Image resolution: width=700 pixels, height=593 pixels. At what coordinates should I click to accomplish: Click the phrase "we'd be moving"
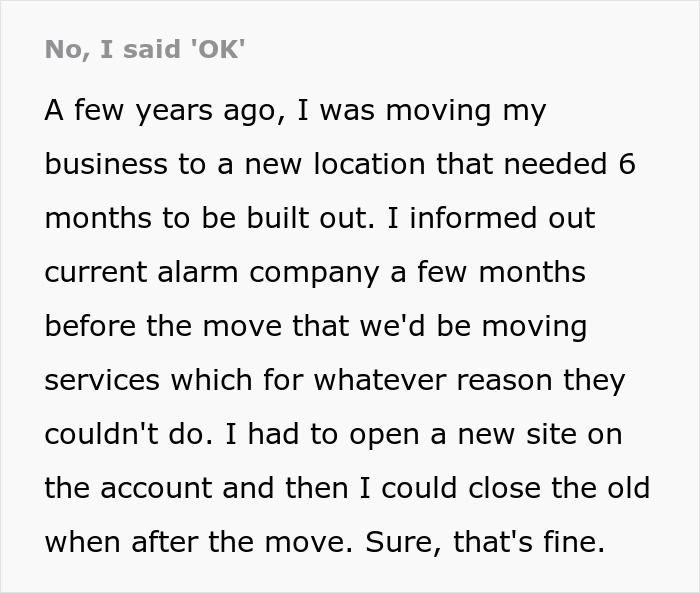tap(473, 327)
